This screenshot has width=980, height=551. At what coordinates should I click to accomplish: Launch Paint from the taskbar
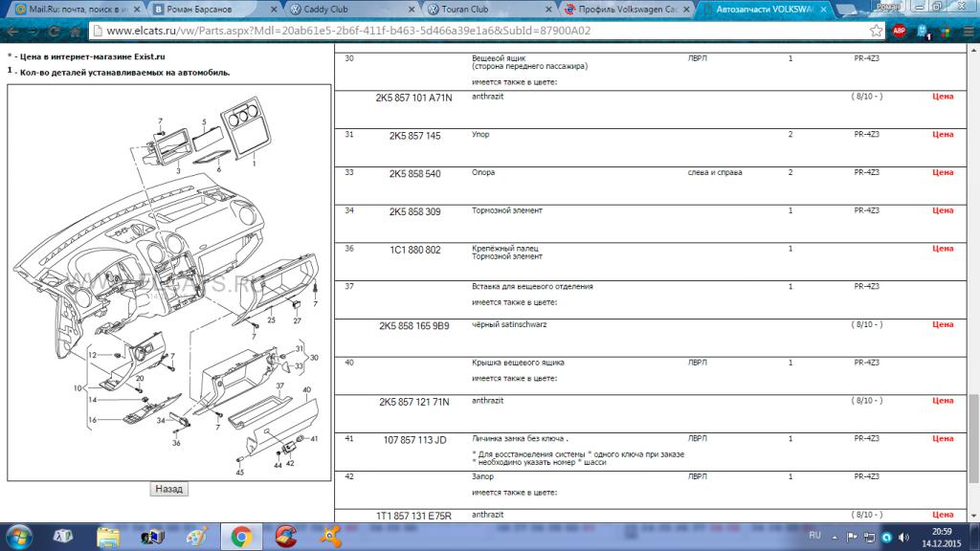pos(196,537)
